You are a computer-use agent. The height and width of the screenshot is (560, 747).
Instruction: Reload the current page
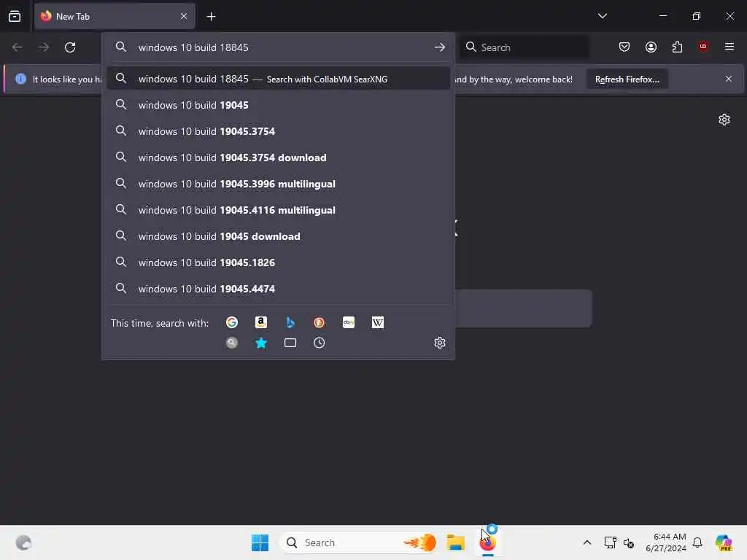(x=70, y=47)
